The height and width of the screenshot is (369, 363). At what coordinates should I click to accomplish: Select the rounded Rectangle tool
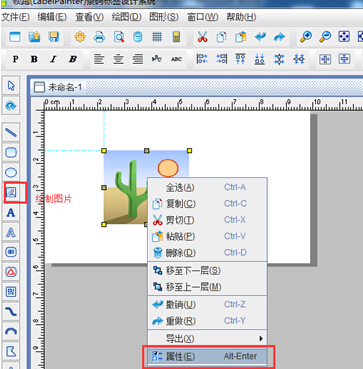(11, 153)
